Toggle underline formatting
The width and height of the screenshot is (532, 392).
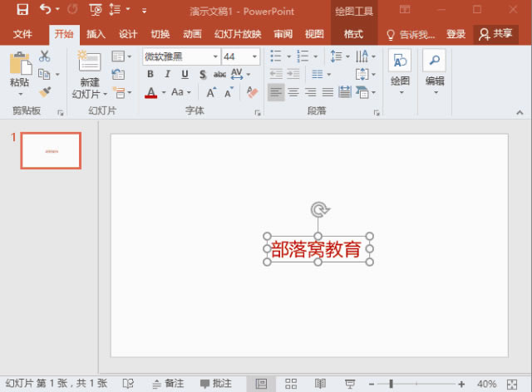coord(185,74)
